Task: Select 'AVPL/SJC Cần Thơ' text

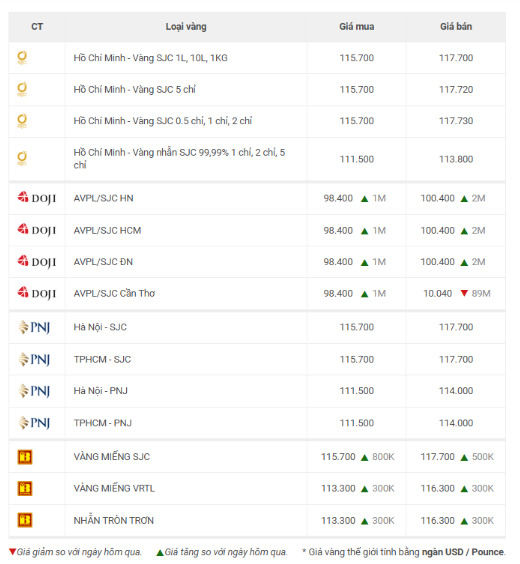Action: click(x=114, y=293)
